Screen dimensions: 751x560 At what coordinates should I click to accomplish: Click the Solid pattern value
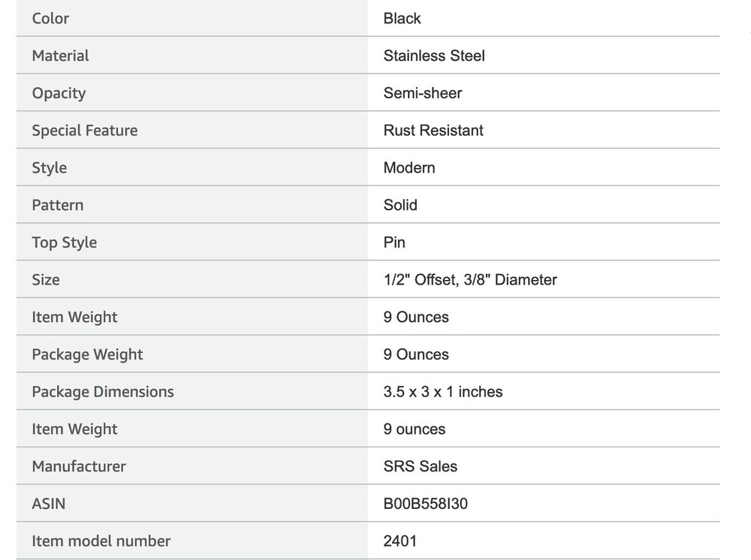400,205
